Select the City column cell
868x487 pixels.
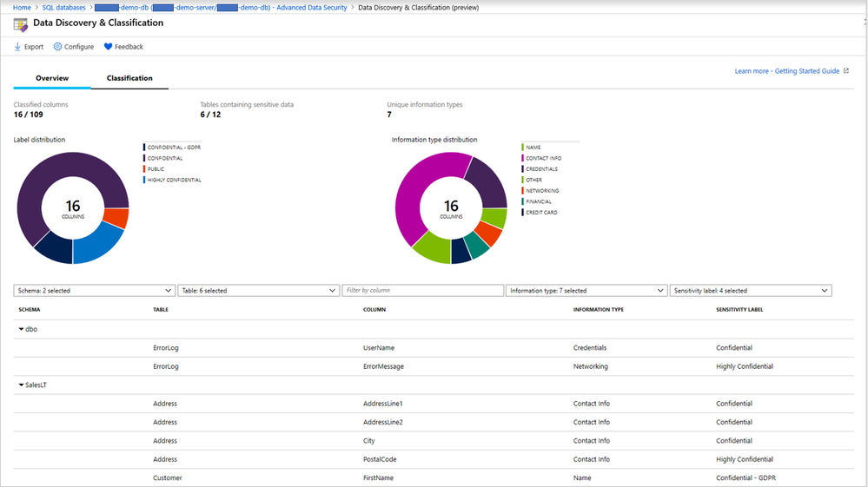[368, 441]
